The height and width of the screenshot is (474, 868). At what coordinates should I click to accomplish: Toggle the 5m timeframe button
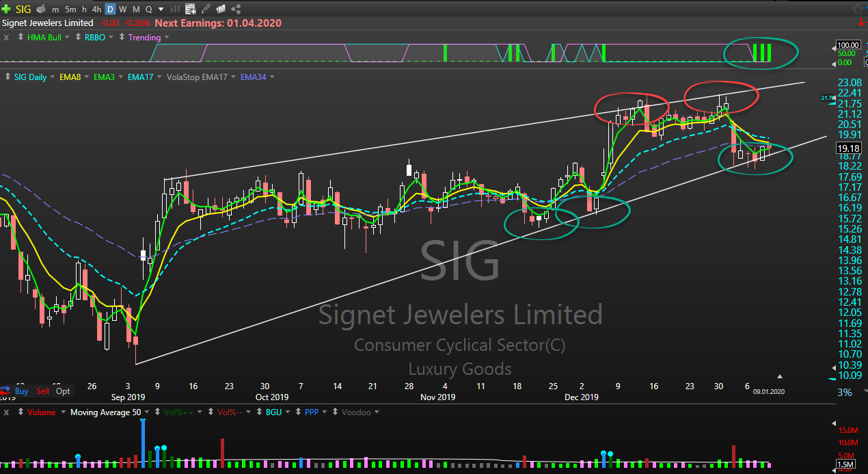pyautogui.click(x=70, y=10)
